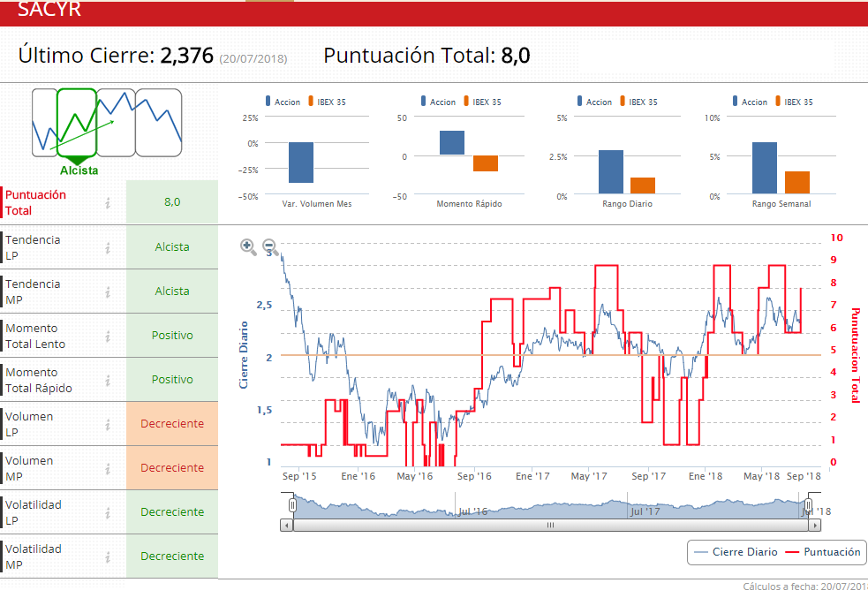Click the Cálculos a fecha footer text
Image resolution: width=868 pixels, height=598 pixels.
coord(805,587)
